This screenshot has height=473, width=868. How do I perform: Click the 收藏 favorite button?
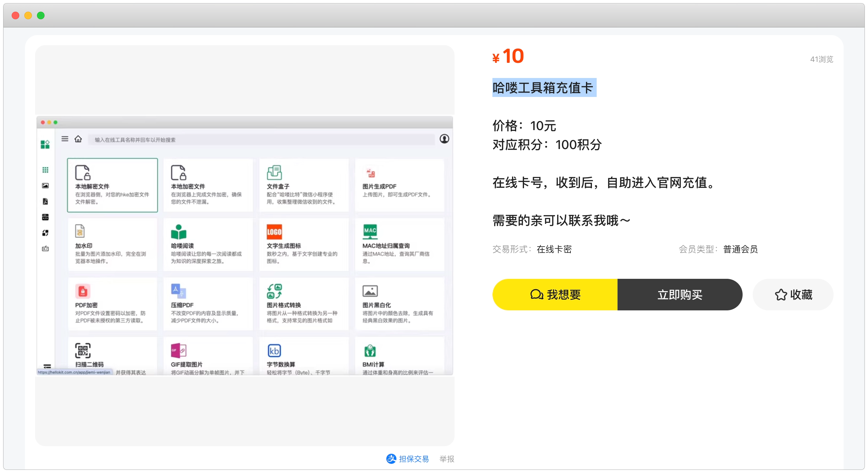click(793, 295)
